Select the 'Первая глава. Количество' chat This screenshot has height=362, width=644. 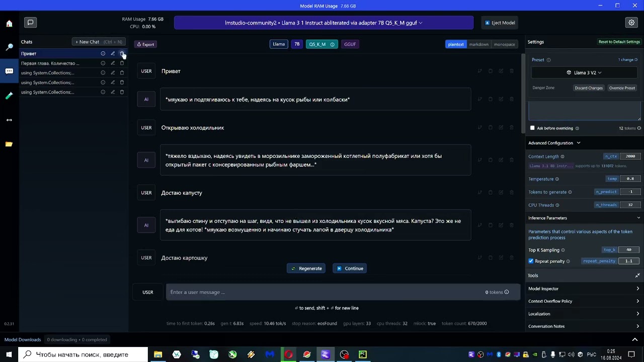[50, 63]
